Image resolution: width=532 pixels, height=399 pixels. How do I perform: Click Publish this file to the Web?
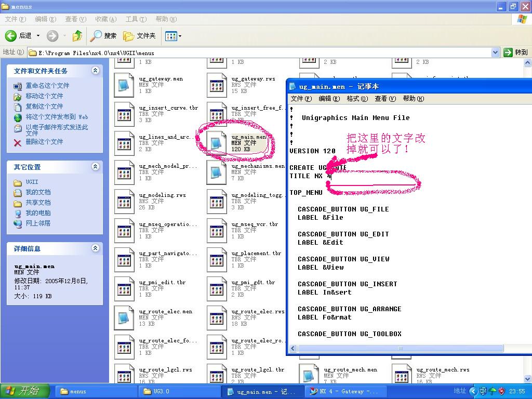pyautogui.click(x=57, y=117)
